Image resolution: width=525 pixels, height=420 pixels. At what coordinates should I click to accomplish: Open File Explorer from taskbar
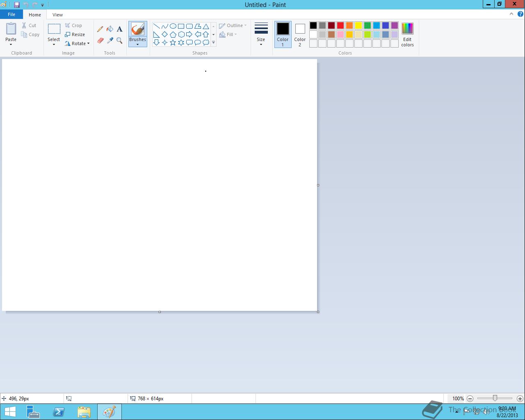pyautogui.click(x=84, y=412)
